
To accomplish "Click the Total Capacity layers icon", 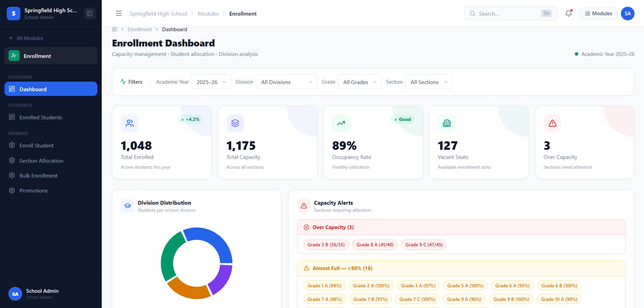I will pyautogui.click(x=235, y=123).
